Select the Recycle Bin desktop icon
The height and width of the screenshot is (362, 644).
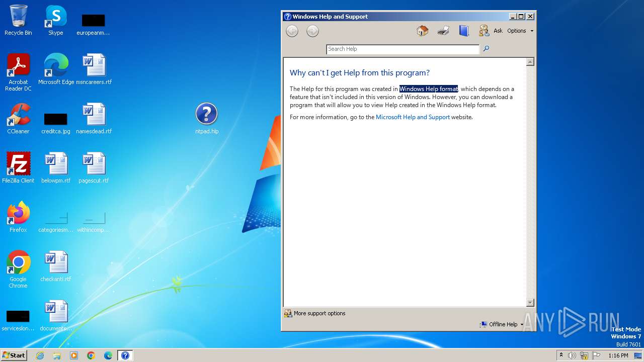(x=18, y=20)
